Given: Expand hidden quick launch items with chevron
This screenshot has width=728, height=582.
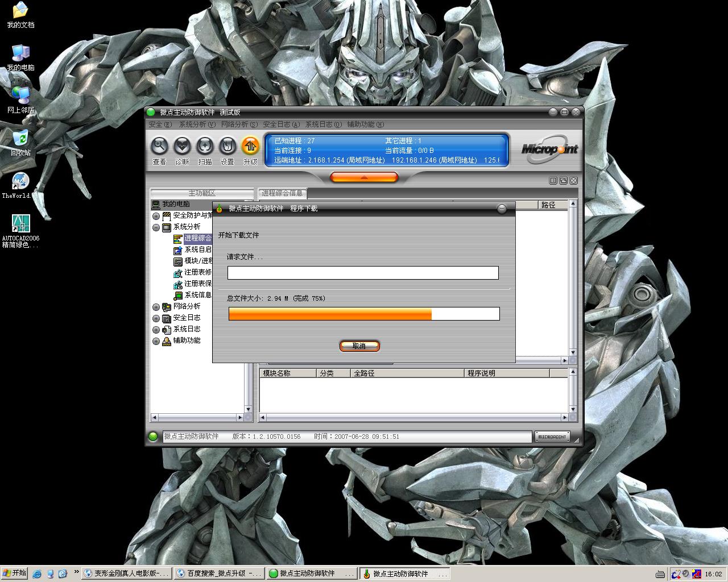Looking at the screenshot, I should coord(76,573).
